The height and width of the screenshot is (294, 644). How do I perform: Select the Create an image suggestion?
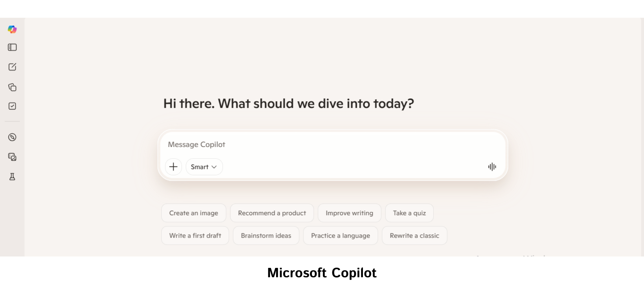pos(194,213)
